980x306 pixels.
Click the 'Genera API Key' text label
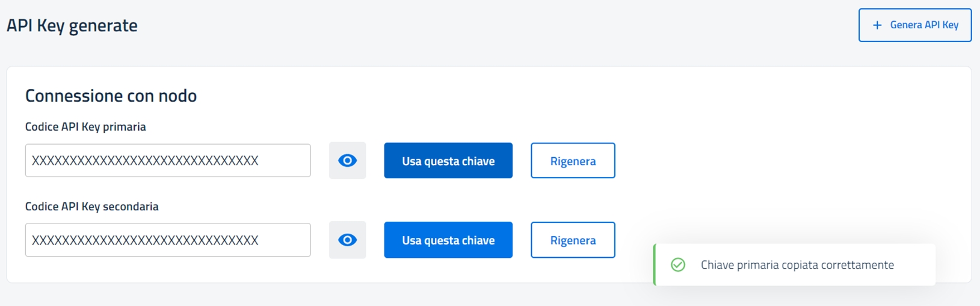click(924, 25)
